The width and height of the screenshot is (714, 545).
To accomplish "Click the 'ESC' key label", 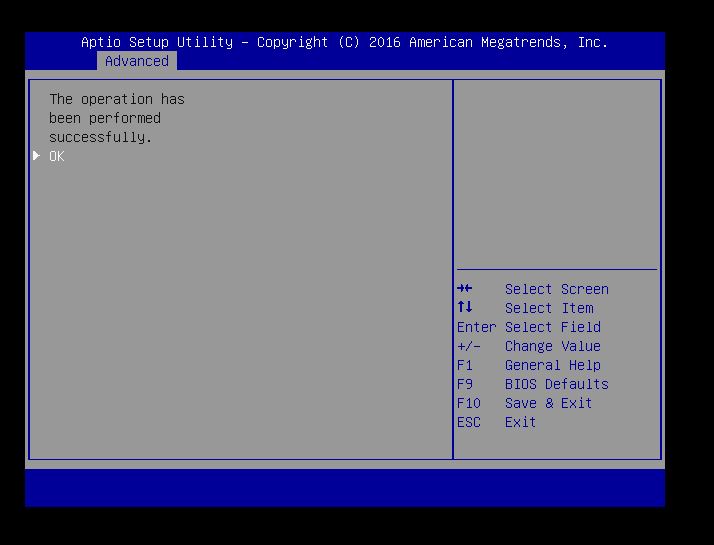I will 469,423.
